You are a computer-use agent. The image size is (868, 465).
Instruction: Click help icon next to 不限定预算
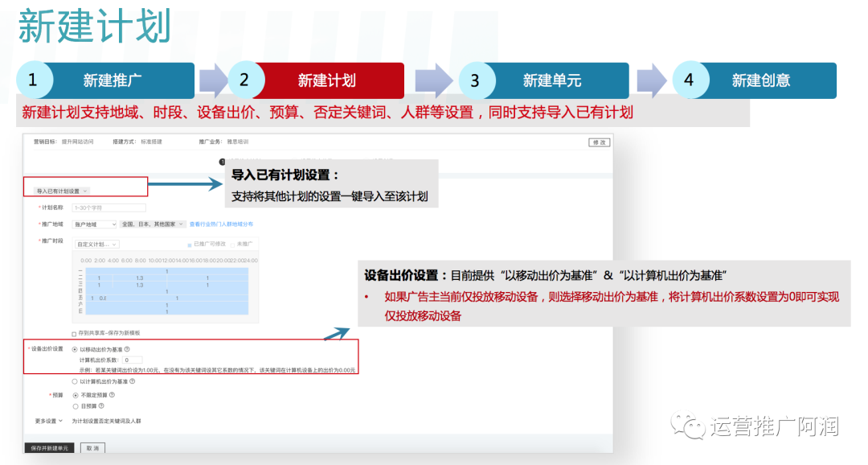click(113, 395)
